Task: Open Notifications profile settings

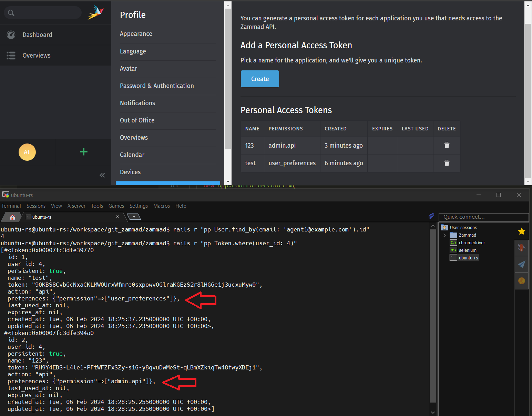Action: [137, 103]
